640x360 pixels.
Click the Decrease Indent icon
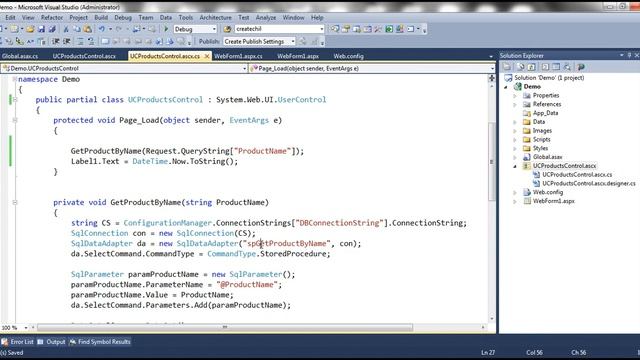click(55, 42)
